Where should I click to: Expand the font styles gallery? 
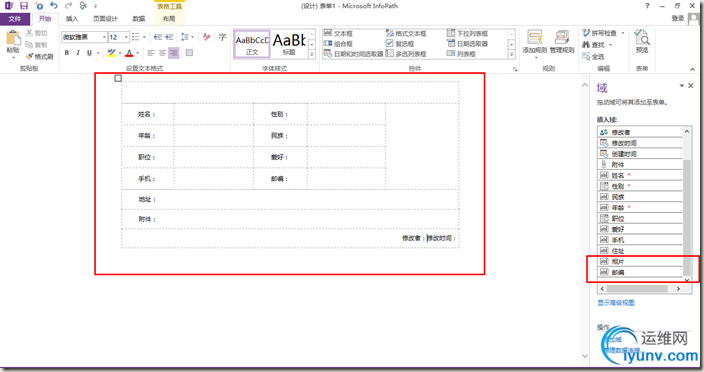(x=312, y=54)
